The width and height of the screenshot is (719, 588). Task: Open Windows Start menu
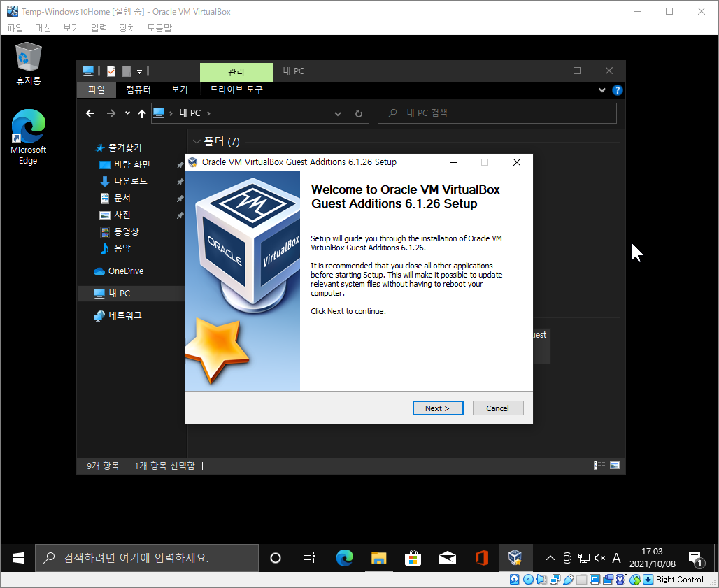(18, 558)
